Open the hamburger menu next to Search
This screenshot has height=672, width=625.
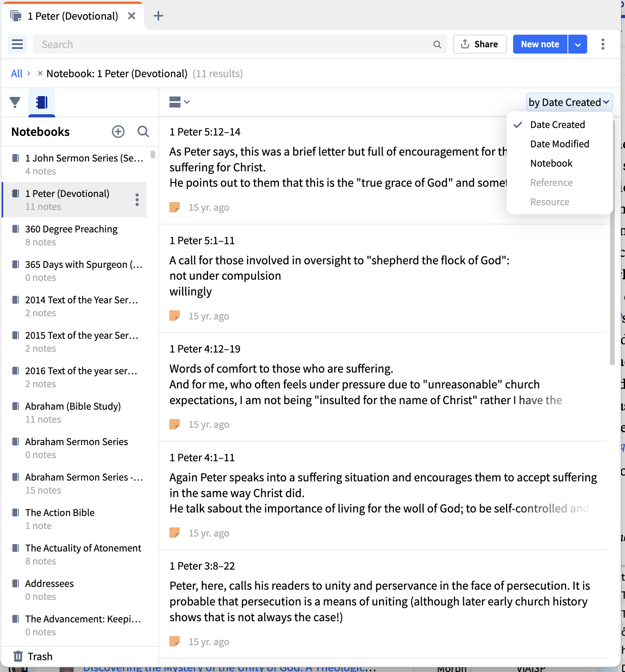click(17, 44)
